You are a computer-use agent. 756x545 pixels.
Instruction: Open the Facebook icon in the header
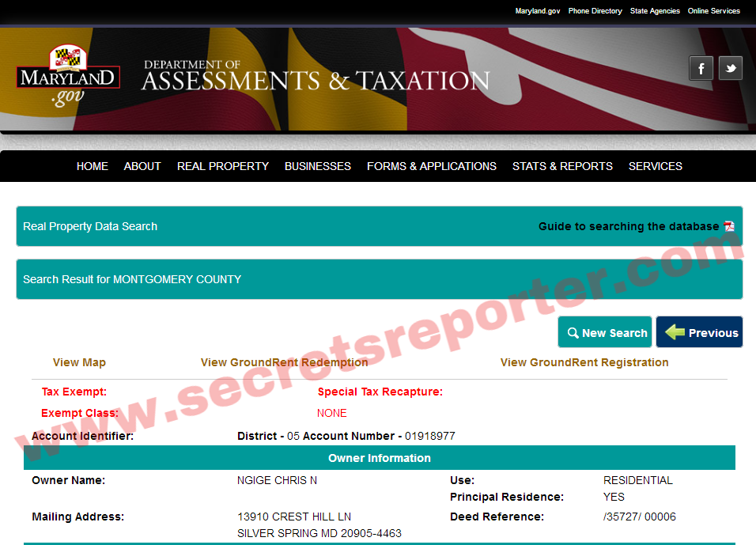(701, 68)
